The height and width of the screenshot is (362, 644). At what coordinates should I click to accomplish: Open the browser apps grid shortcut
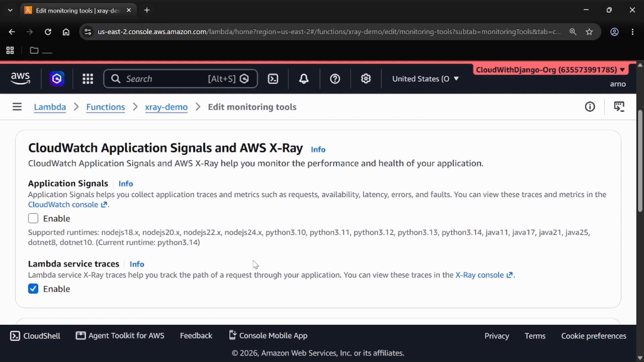pos(10,51)
